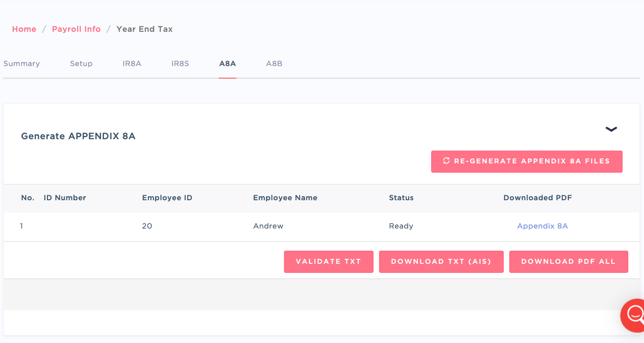The width and height of the screenshot is (644, 343).
Task: Click the Validate TXT button
Action: 329,262
